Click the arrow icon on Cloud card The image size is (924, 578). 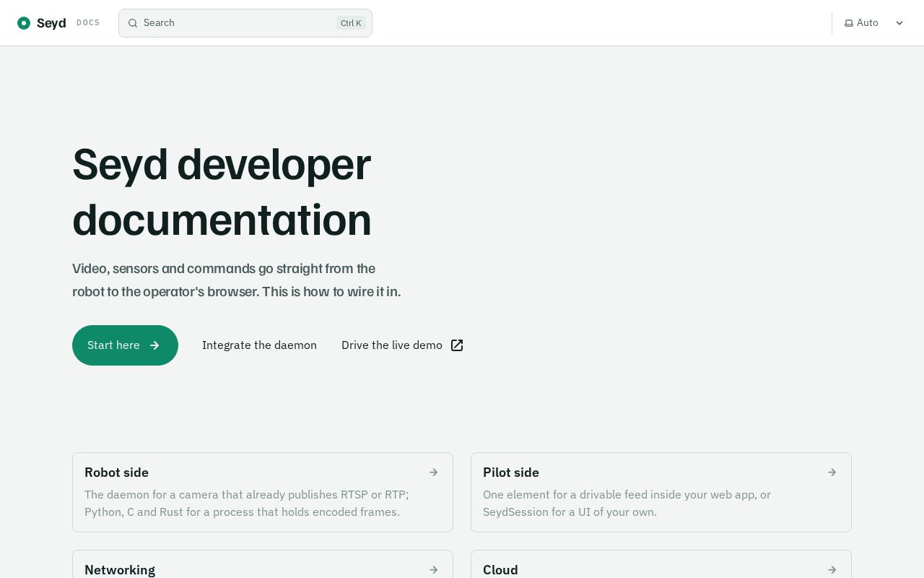[832, 570]
